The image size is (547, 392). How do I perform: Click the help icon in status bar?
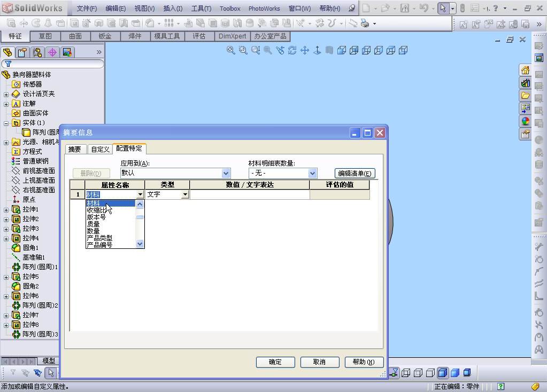[x=500, y=386]
